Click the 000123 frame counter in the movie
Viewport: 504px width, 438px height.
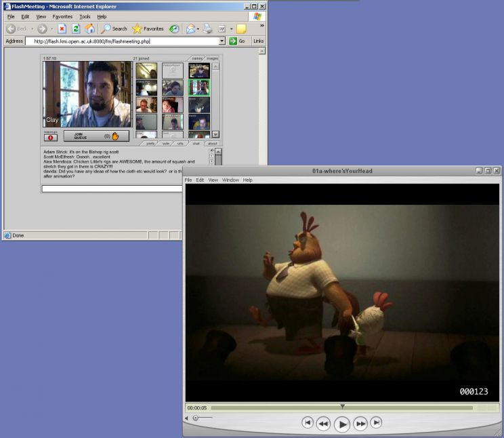pyautogui.click(x=474, y=391)
